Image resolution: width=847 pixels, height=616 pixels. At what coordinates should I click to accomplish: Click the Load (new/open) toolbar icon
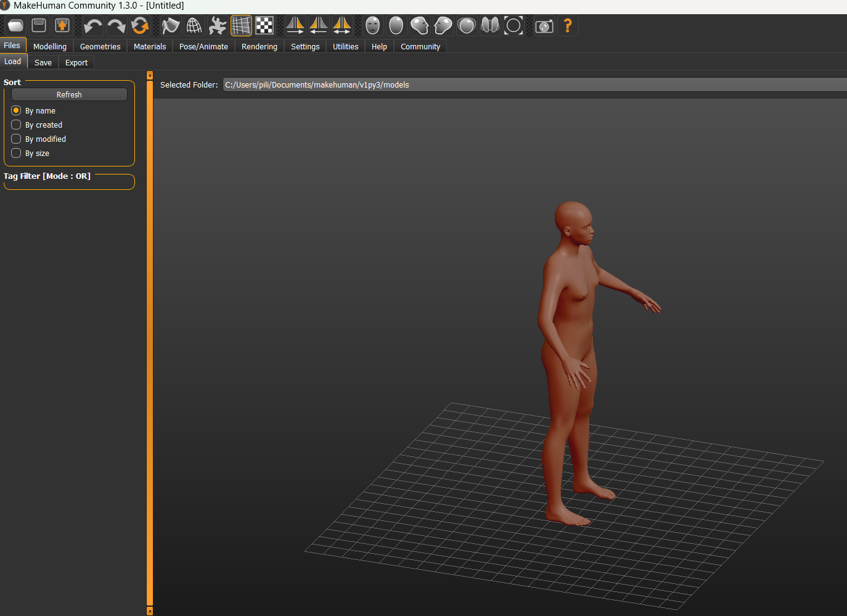[x=15, y=26]
